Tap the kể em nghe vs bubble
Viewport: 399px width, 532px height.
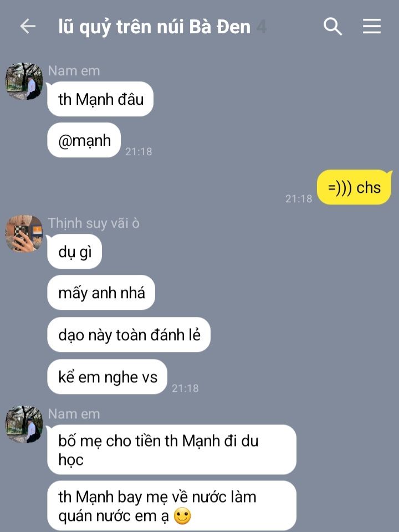107,377
